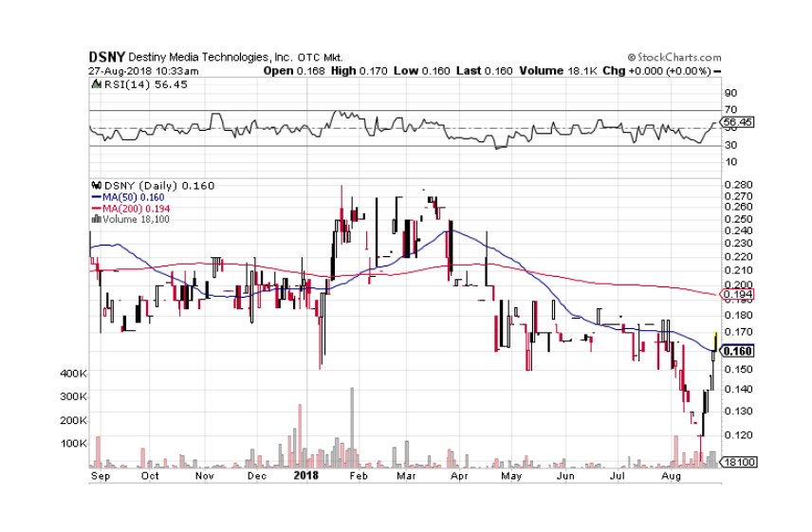Click the 18100 volume flag
Screen dimensions: 812x532
coord(738,462)
